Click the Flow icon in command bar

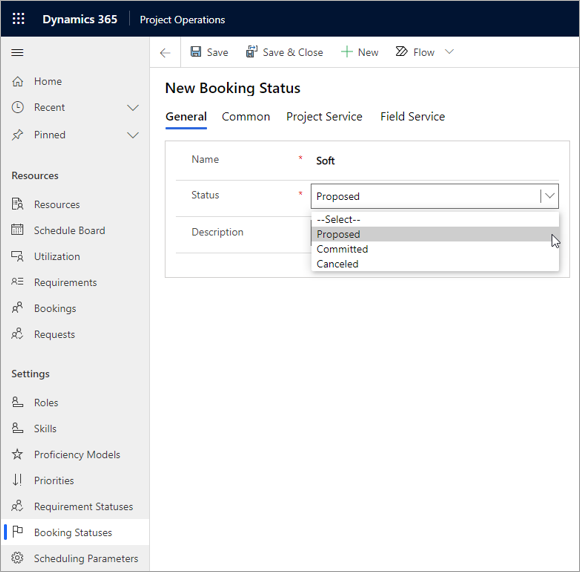(x=401, y=51)
